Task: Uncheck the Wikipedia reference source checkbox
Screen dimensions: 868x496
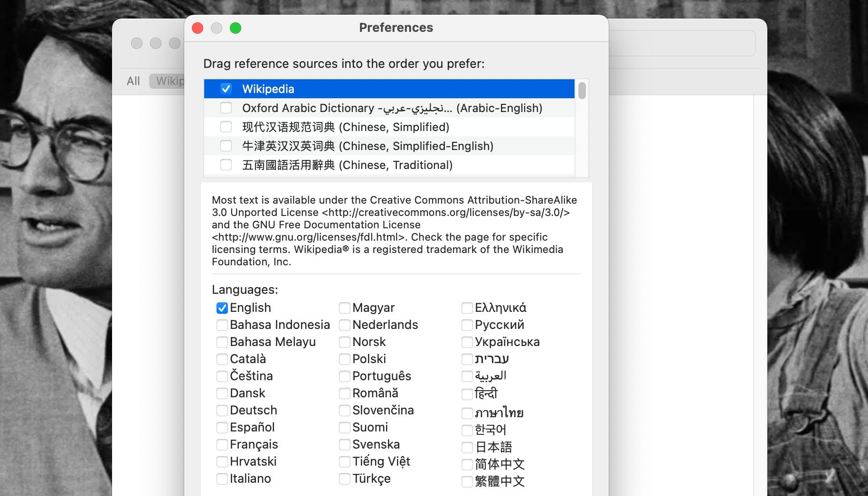Action: point(226,89)
